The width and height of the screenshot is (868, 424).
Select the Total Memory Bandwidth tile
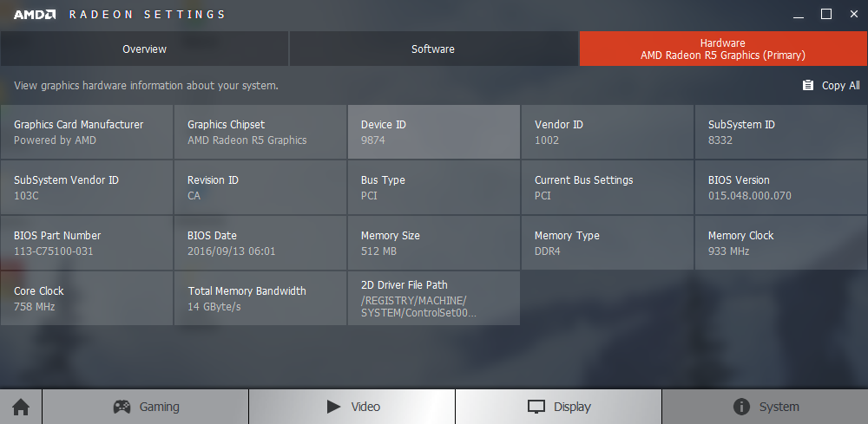(x=260, y=298)
